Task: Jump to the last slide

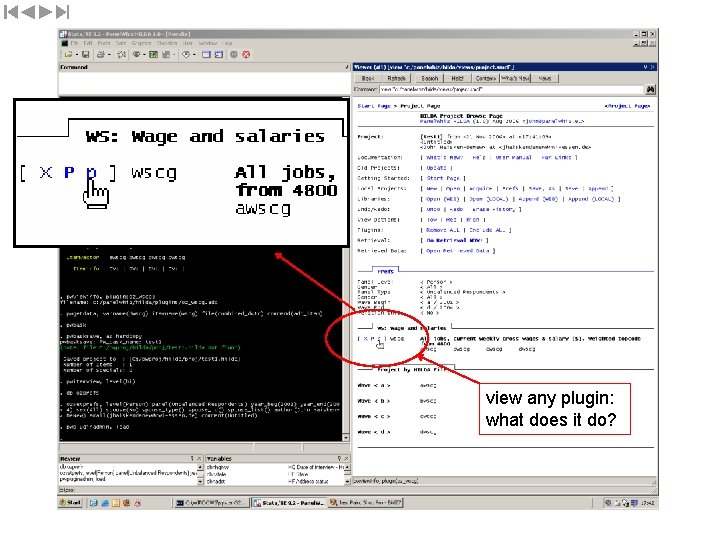Action: coord(62,12)
